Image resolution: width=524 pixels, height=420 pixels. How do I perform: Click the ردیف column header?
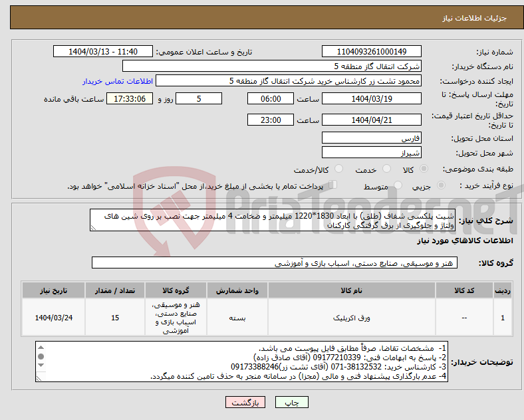[503, 290]
